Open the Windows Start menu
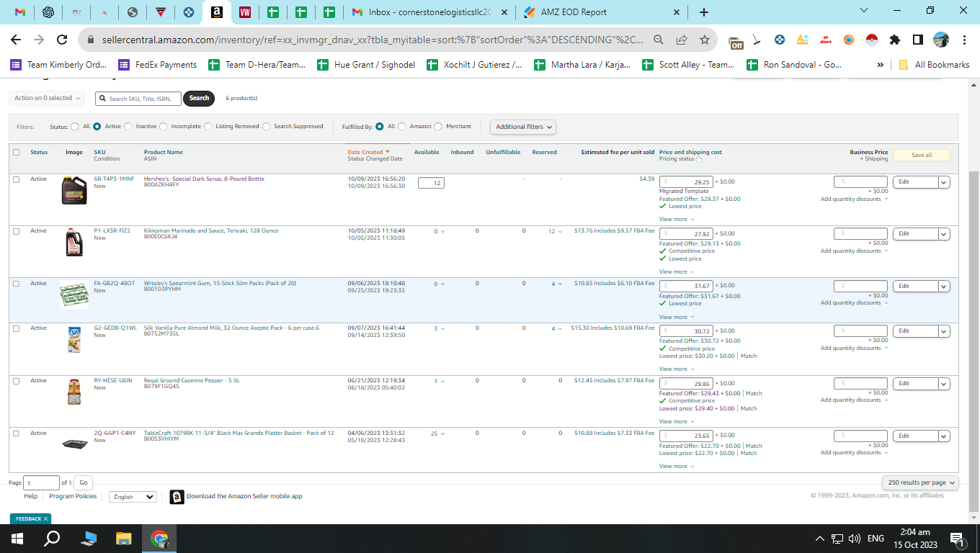 [17, 538]
